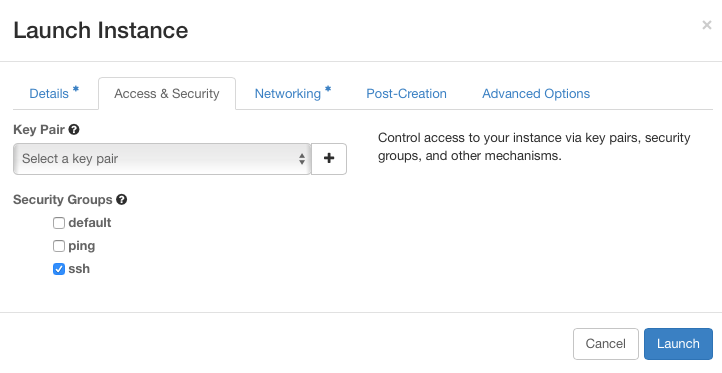This screenshot has height=373, width=722.
Task: Select the Access & Security tab
Action: pos(167,93)
